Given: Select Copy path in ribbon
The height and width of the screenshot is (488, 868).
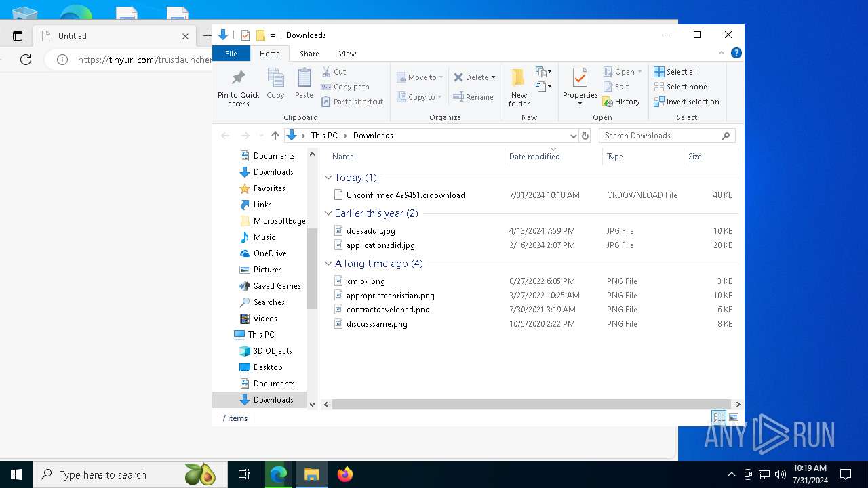Looking at the screenshot, I should point(345,87).
